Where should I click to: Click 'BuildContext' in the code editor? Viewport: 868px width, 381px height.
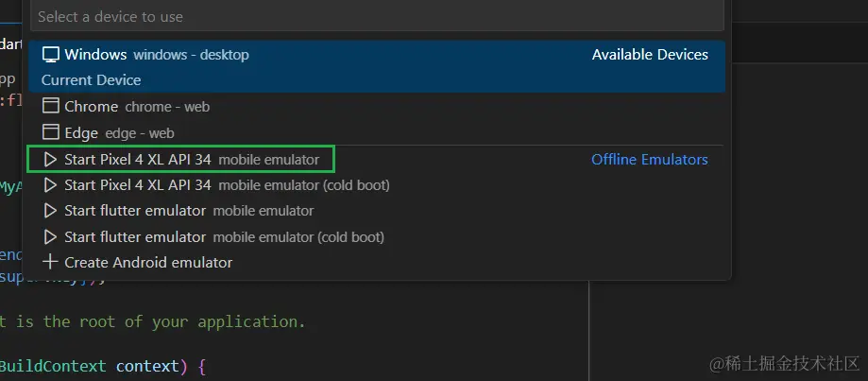point(53,366)
